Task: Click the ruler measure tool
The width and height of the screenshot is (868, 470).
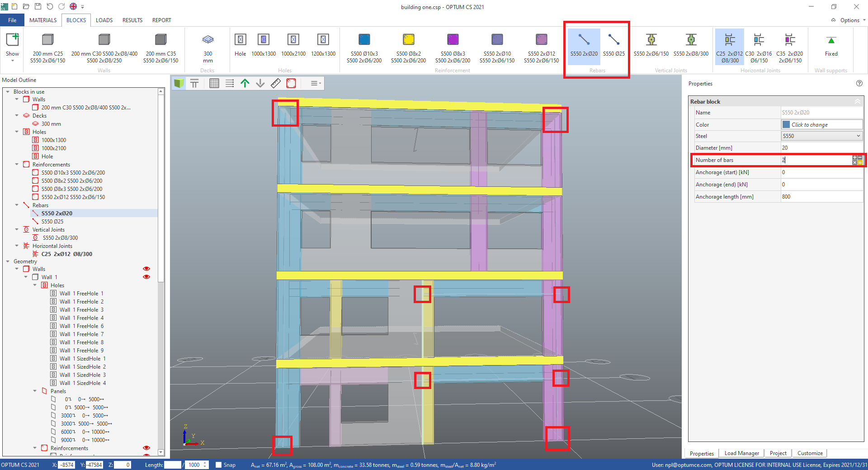Action: [276, 83]
